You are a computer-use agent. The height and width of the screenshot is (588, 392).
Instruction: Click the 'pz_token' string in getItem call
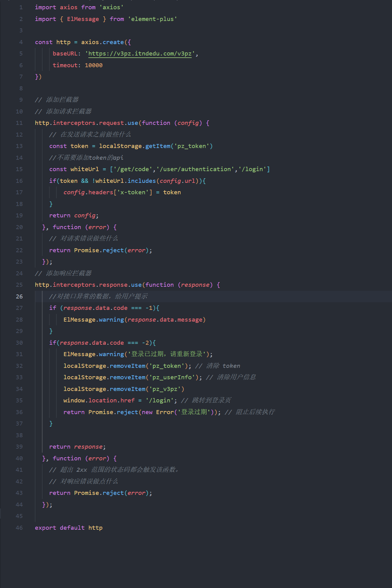pyautogui.click(x=191, y=146)
